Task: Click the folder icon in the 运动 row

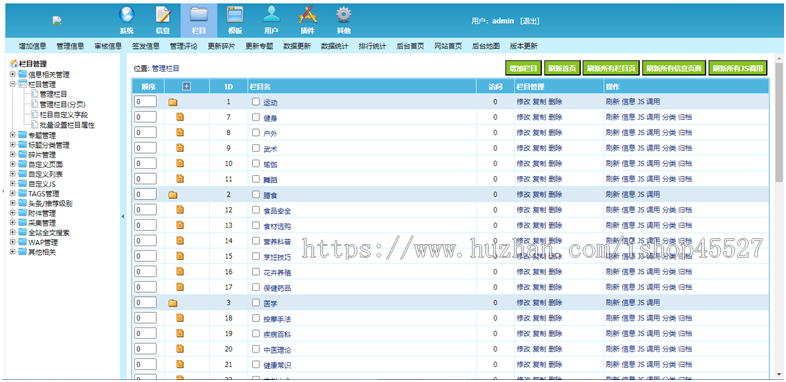Action: pos(172,102)
